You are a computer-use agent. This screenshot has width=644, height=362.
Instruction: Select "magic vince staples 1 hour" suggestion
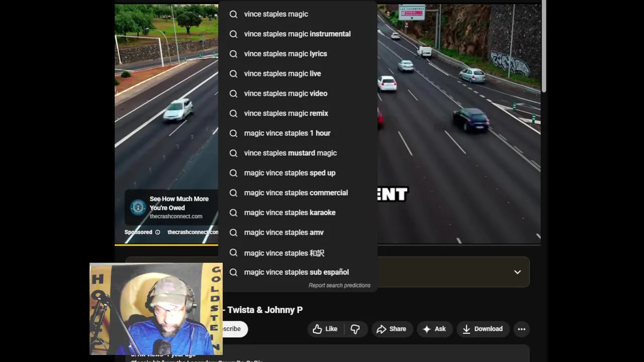[x=298, y=133]
